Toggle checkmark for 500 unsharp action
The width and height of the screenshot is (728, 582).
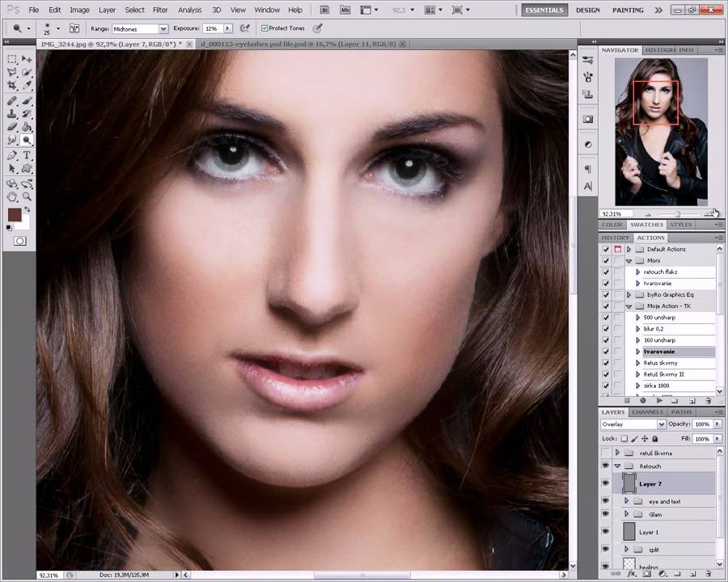[605, 318]
